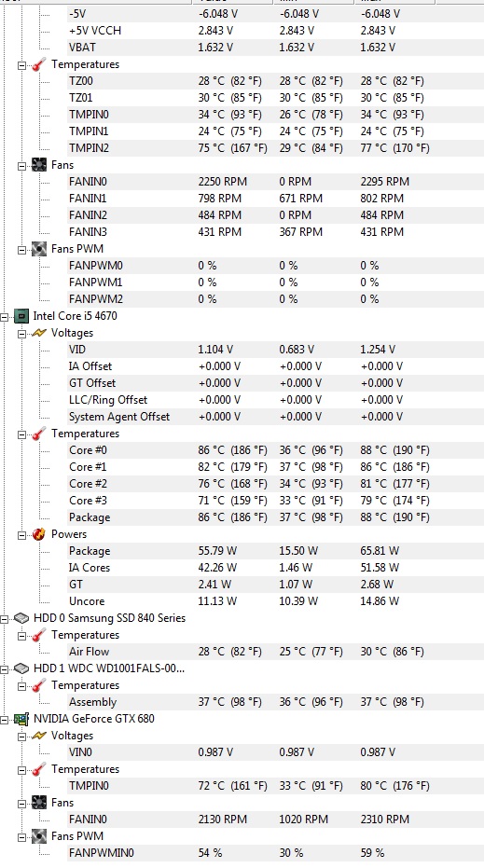Click the Intel Core i5 4670 CPU icon

[x=21, y=316]
